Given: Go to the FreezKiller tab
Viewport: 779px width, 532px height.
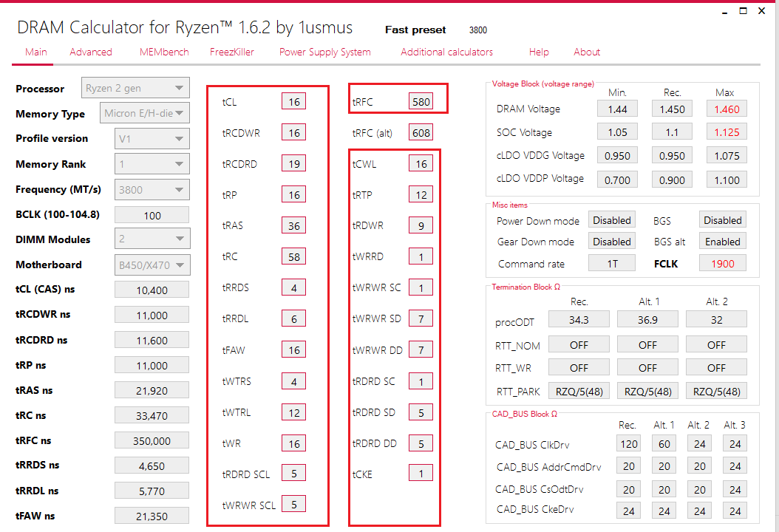Looking at the screenshot, I should point(231,52).
